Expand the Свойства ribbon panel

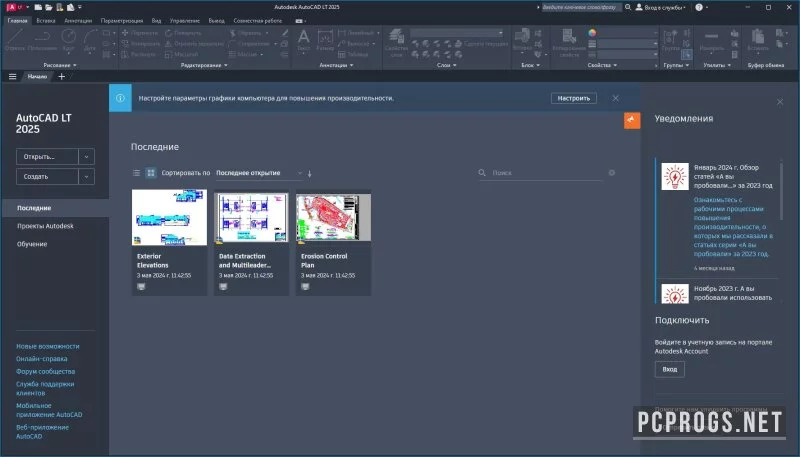click(x=602, y=65)
